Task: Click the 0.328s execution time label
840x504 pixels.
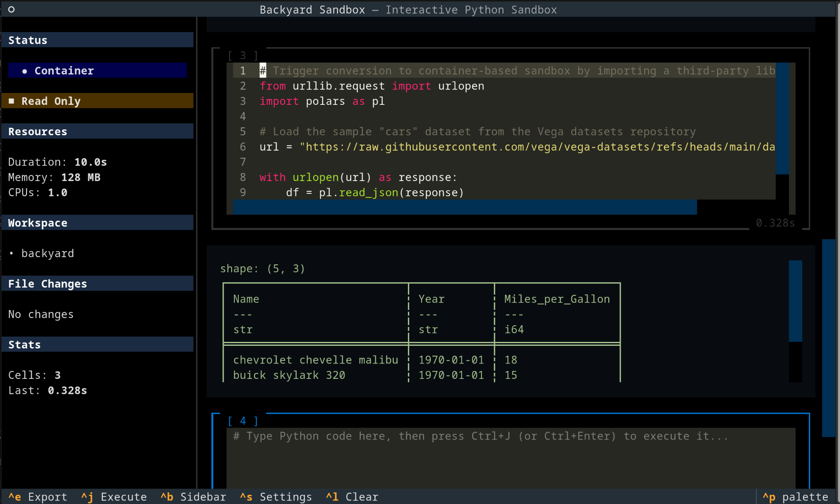Action: pyautogui.click(x=775, y=223)
